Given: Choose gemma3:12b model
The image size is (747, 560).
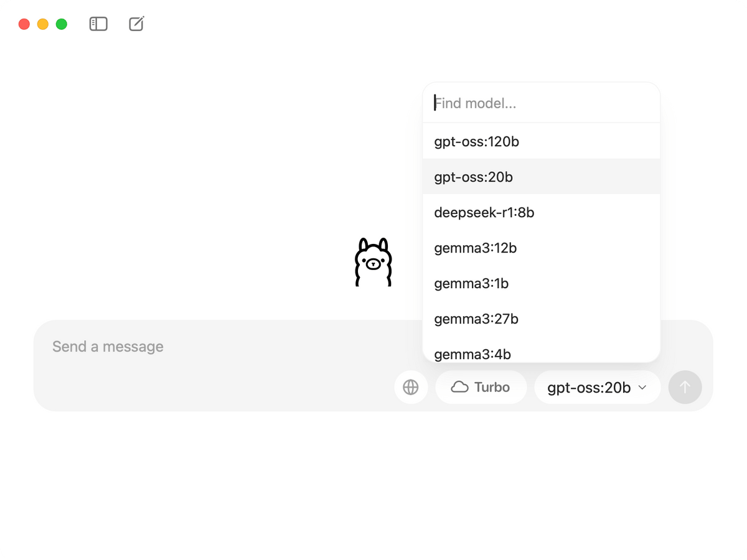Looking at the screenshot, I should click(541, 248).
